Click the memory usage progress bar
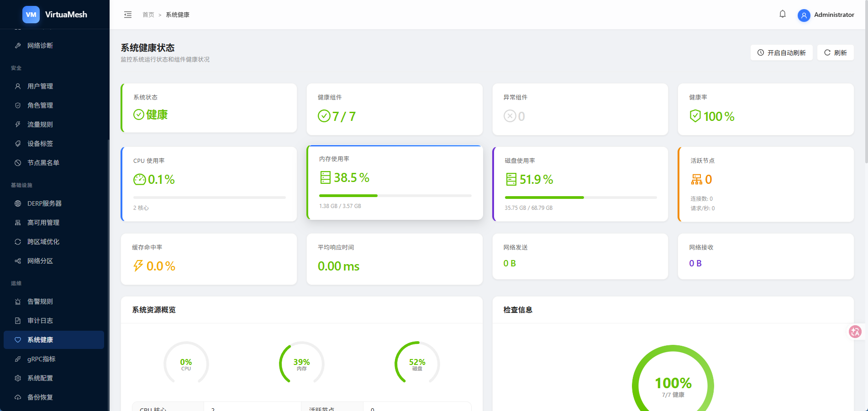868x411 pixels. 395,196
